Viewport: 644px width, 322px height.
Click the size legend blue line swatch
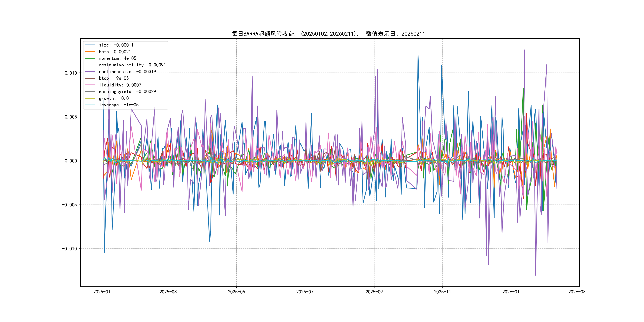[x=90, y=45]
